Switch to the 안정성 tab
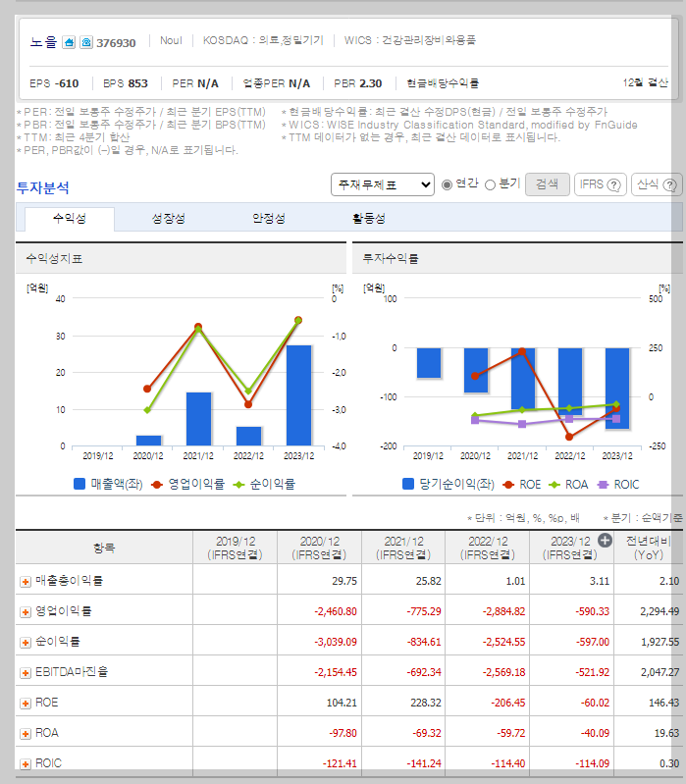 click(269, 219)
